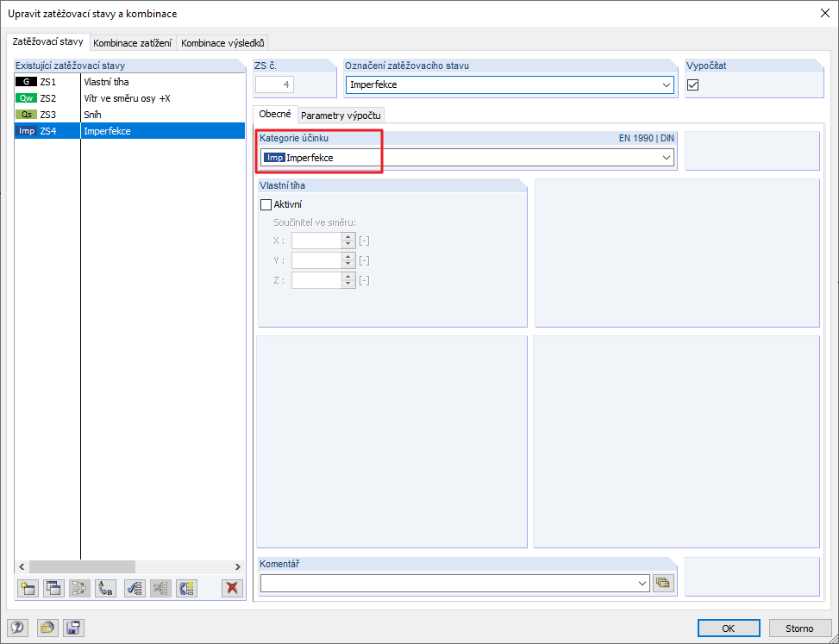The image size is (839, 644).
Task: Click the grayed-out deselect all list icon
Action: (x=160, y=588)
